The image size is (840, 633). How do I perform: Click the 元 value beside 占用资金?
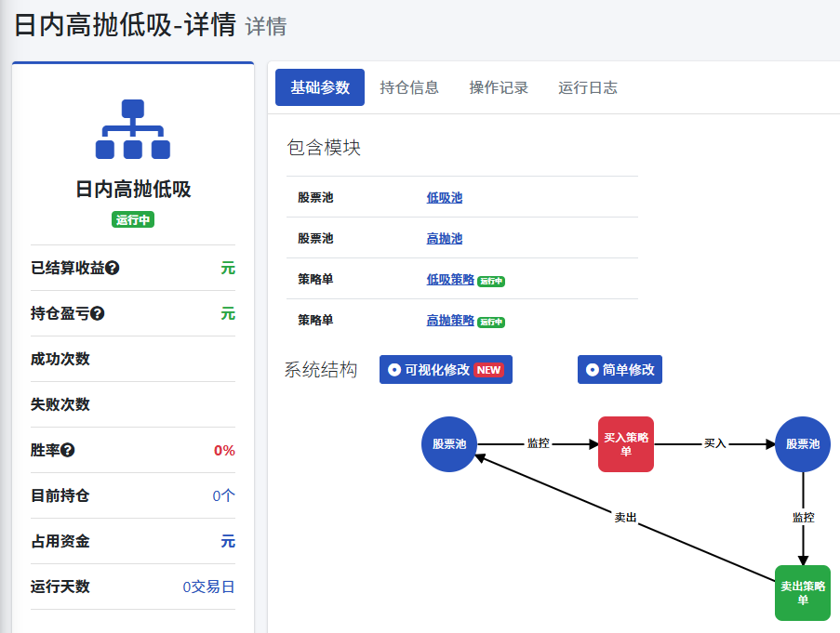point(228,542)
